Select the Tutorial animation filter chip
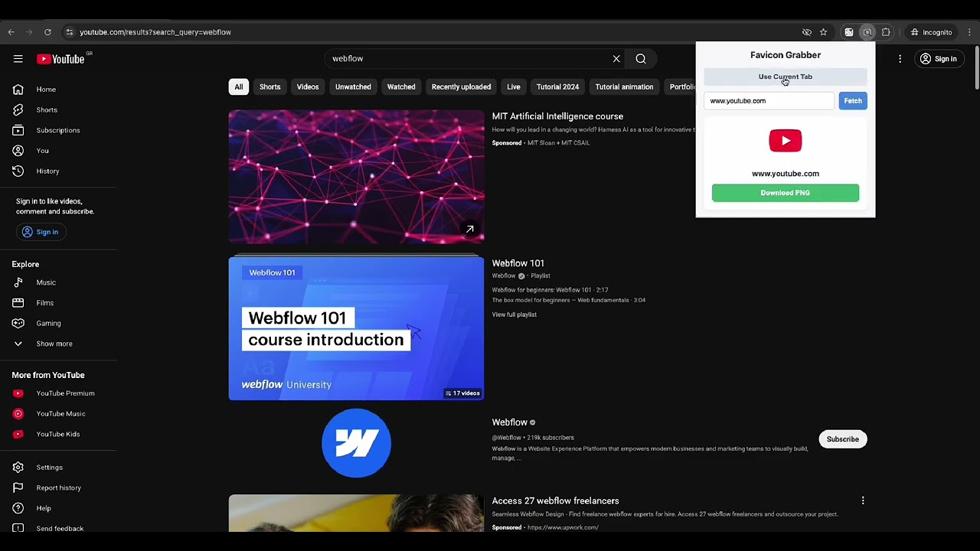 (624, 86)
